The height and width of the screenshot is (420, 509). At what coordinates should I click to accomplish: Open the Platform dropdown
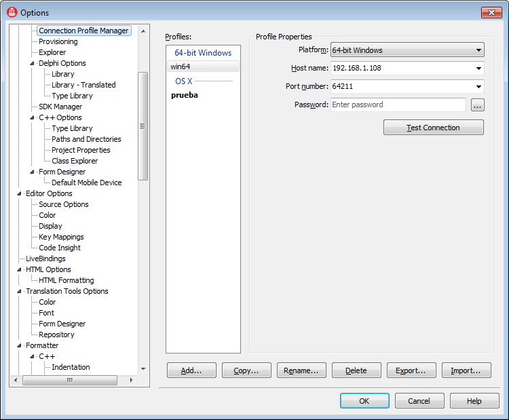(478, 50)
